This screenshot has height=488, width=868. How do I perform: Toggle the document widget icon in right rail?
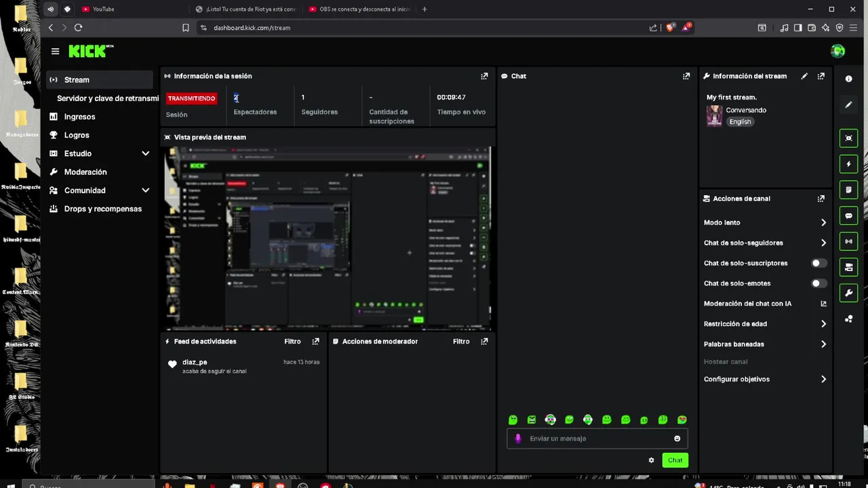849,190
